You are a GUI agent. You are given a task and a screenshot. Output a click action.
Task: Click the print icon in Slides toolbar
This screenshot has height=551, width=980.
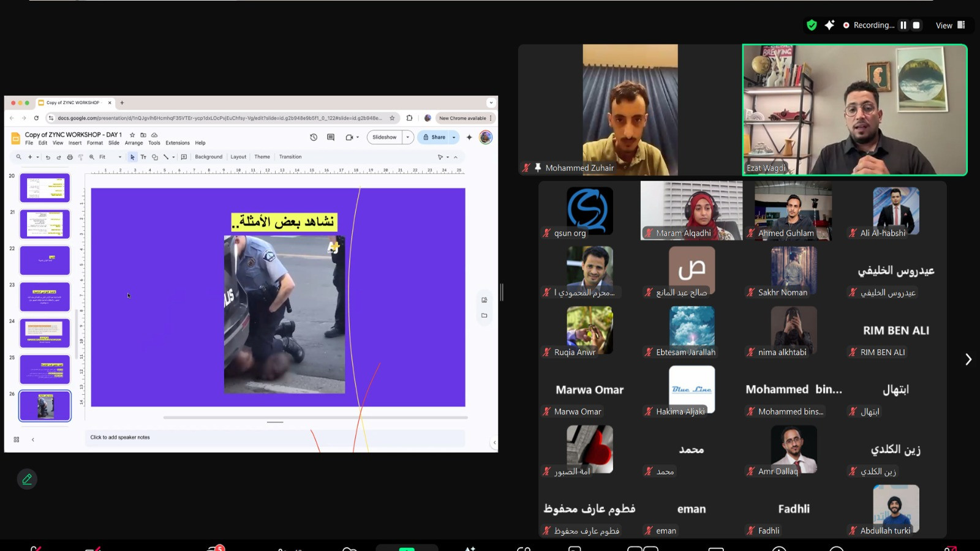pyautogui.click(x=69, y=157)
